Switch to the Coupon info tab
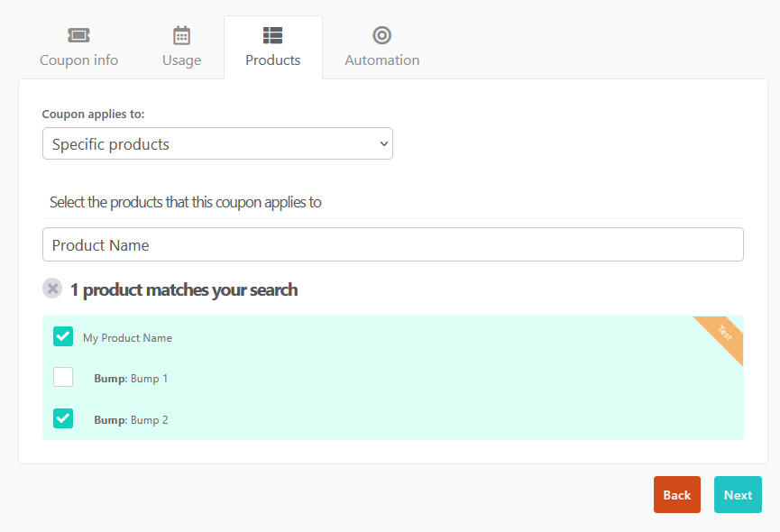Screen dimensions: 780x532 pos(78,60)
